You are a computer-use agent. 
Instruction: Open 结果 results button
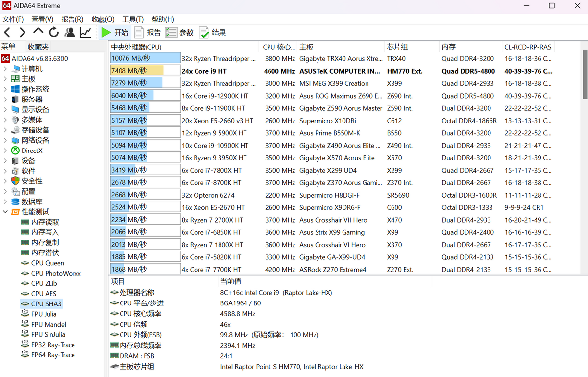pos(213,33)
